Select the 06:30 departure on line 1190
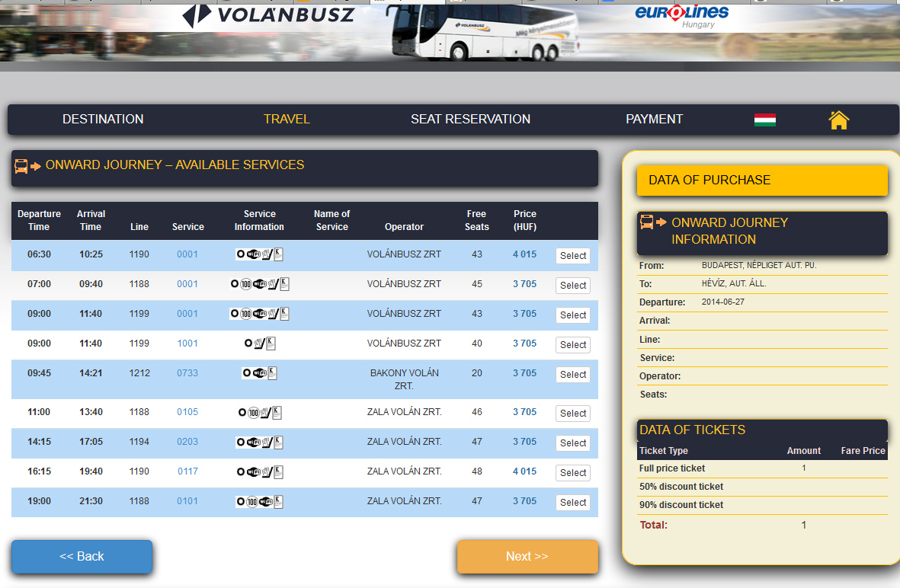 573,256
